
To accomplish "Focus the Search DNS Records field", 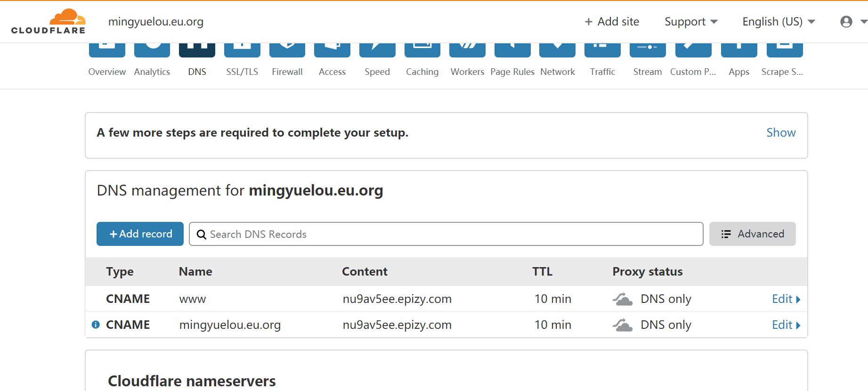I will click(x=446, y=234).
